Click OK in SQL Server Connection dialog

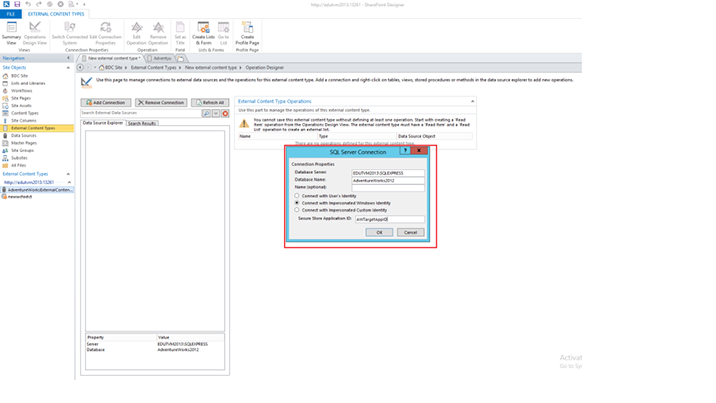(x=379, y=232)
